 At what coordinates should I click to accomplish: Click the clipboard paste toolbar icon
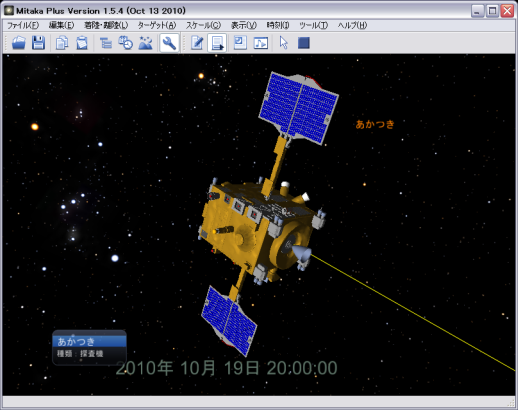point(82,43)
